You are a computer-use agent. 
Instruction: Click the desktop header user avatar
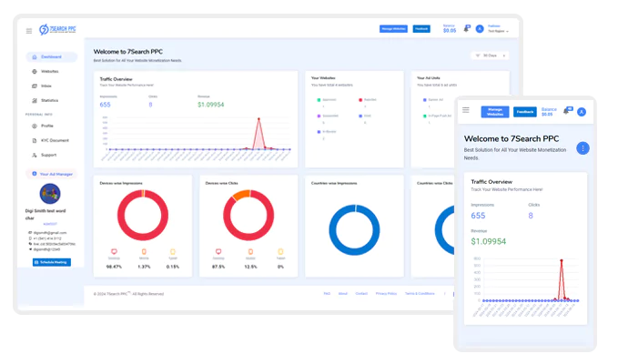[x=480, y=29]
